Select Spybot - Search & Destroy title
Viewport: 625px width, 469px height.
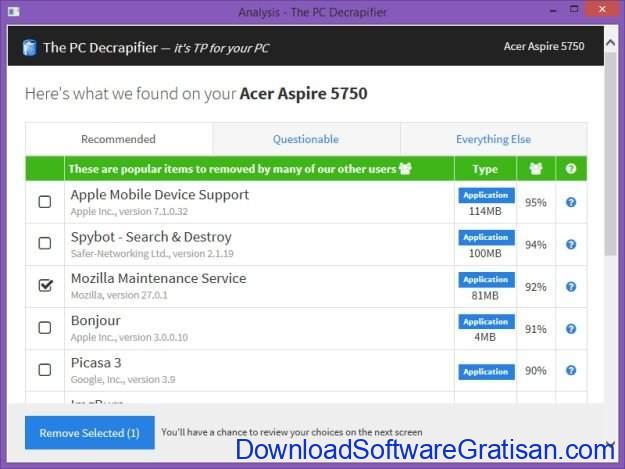(x=151, y=237)
